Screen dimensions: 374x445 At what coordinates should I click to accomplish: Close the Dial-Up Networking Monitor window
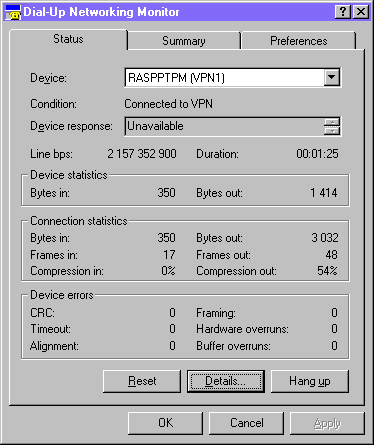361,12
